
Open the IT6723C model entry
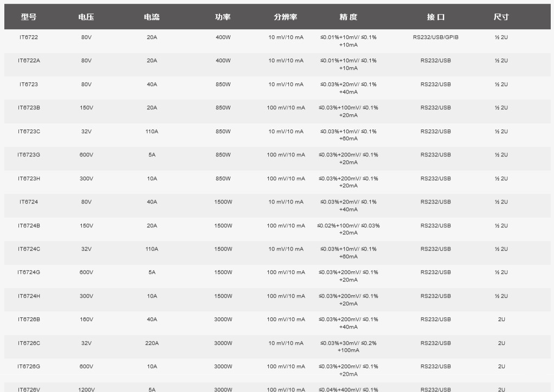click(29, 132)
